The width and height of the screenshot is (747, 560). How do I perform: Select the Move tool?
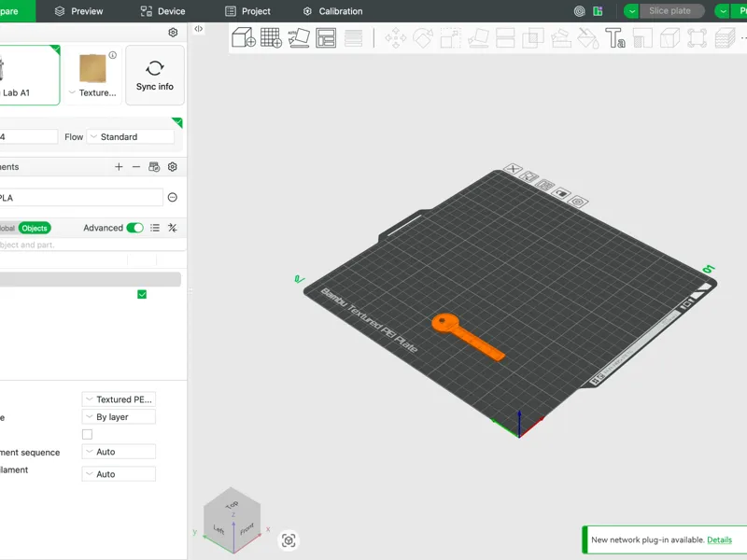395,38
